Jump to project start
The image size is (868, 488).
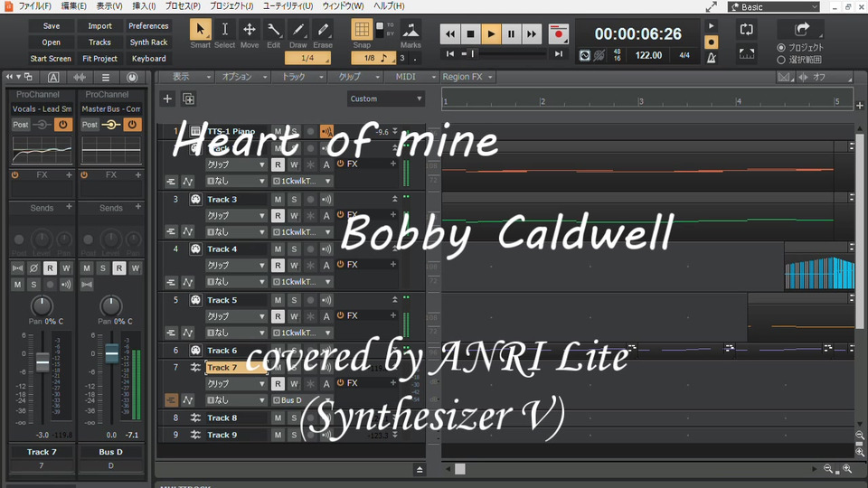click(450, 53)
